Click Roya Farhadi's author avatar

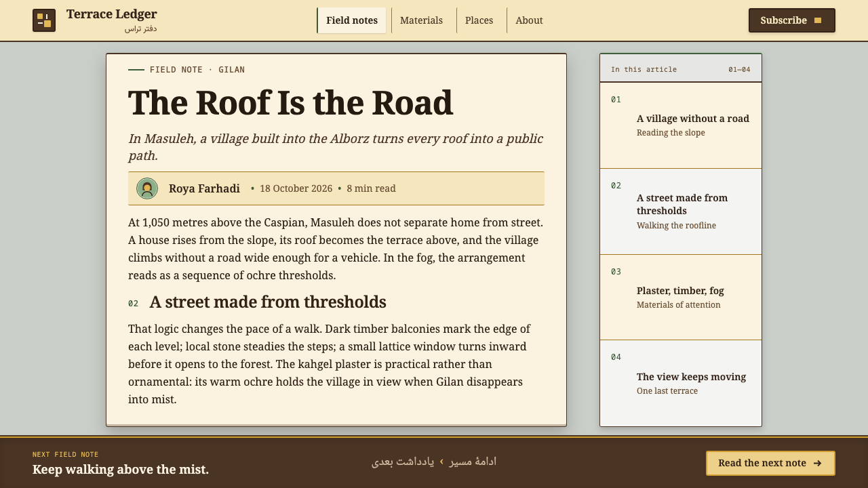[147, 188]
